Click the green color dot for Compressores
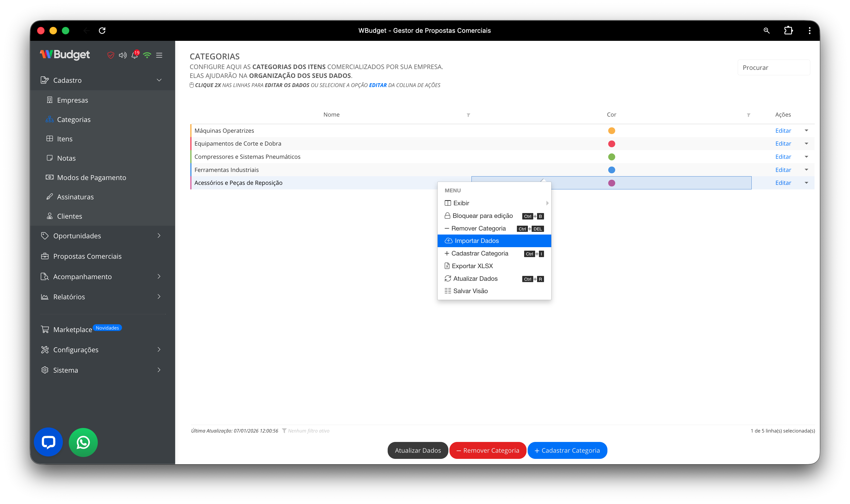Screen dimensions: 850x504 pyautogui.click(x=612, y=157)
